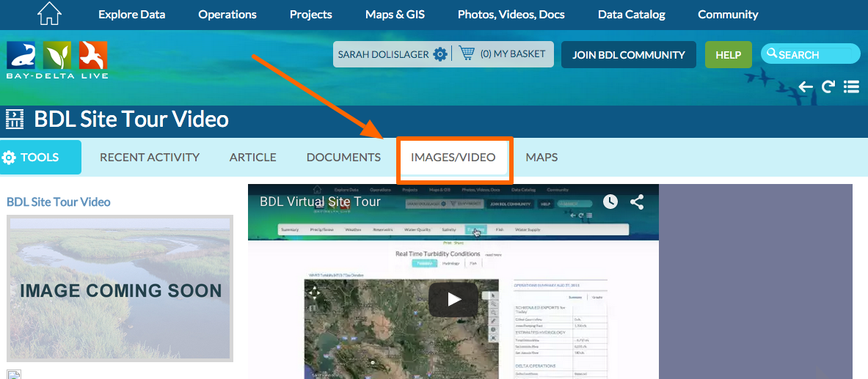Switch to the Documents tab

(344, 157)
